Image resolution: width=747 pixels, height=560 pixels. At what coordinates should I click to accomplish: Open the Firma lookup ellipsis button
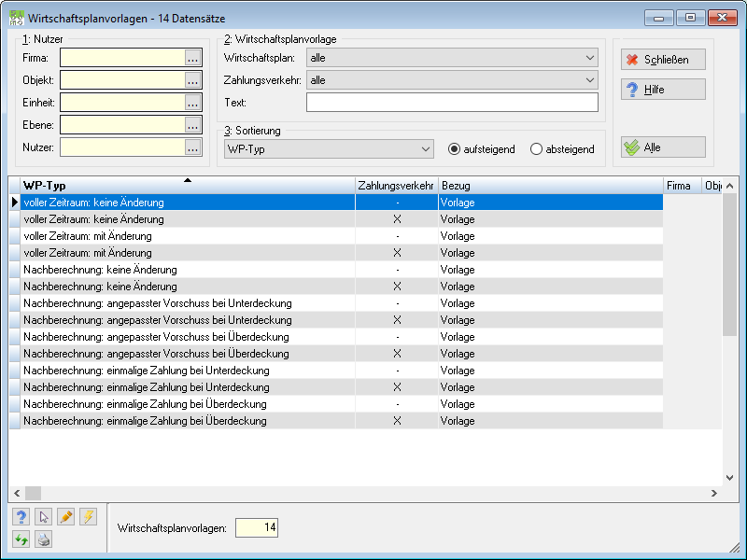click(192, 58)
